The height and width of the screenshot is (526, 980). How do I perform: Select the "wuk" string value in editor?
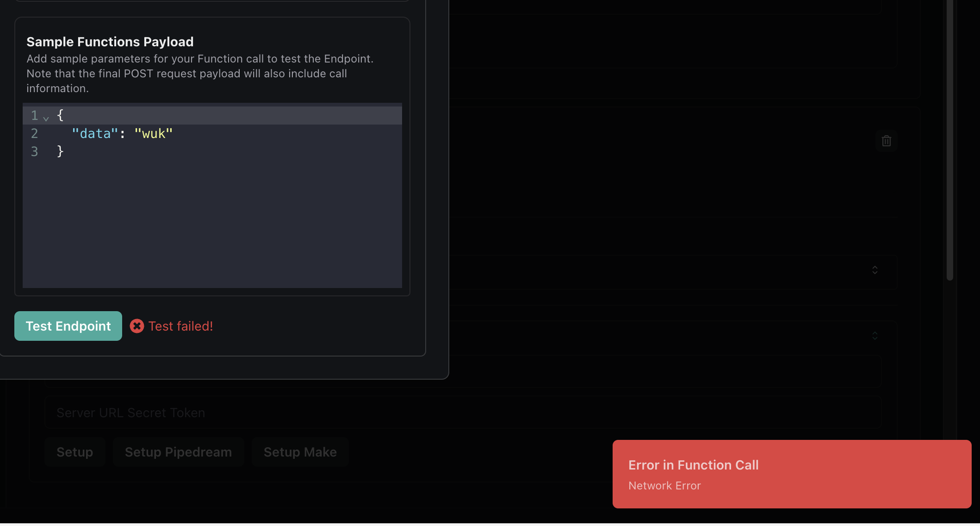pos(153,133)
